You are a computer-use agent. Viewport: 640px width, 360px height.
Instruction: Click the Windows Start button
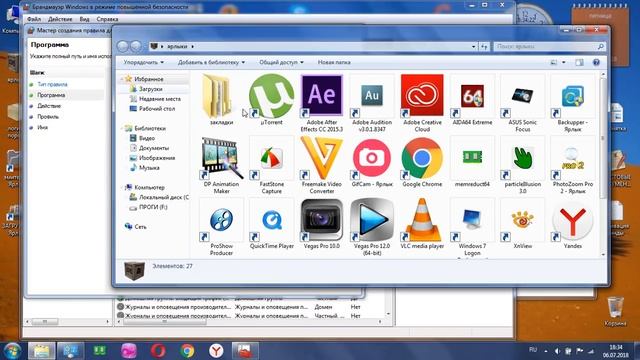11,351
